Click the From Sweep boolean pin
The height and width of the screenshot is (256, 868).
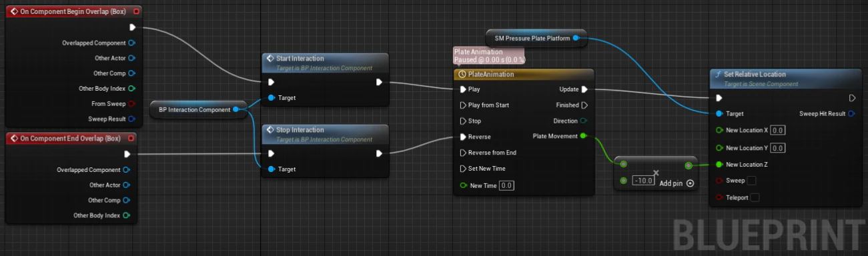pyautogui.click(x=131, y=104)
